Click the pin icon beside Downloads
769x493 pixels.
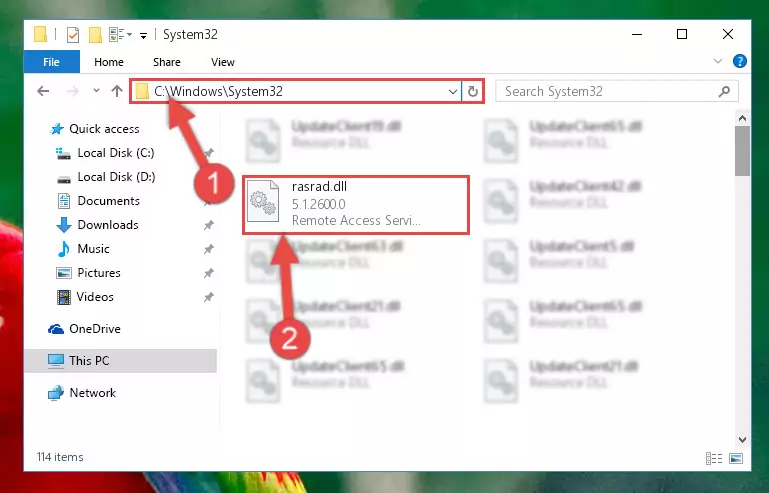coord(208,225)
